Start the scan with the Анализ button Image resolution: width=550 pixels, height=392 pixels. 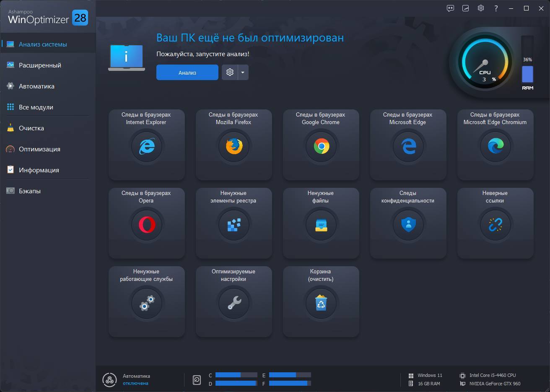click(x=187, y=72)
